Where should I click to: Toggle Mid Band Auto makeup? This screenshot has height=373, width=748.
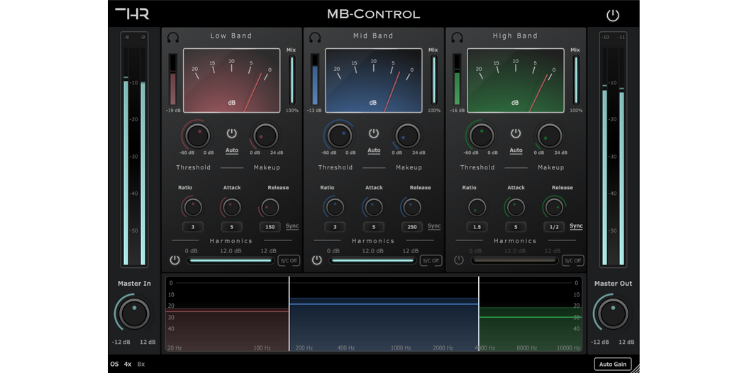(x=374, y=151)
